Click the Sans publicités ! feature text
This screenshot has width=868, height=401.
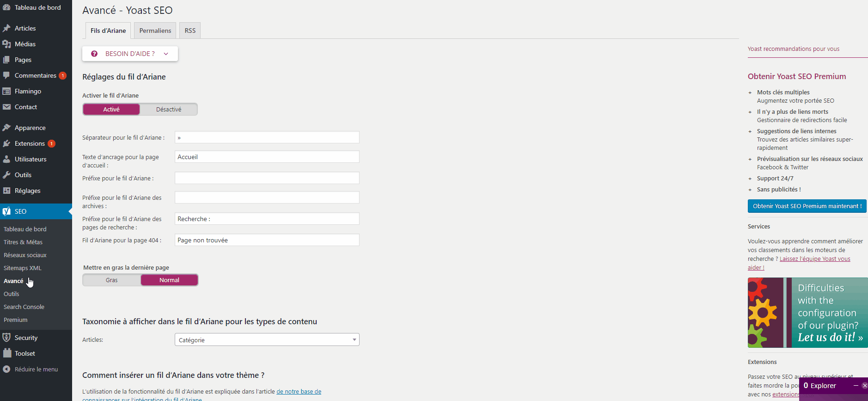(779, 189)
